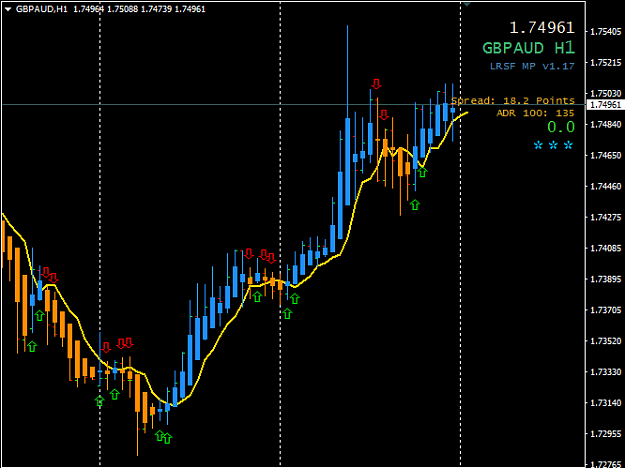625x468 pixels.
Task: Click the 1.74650 price scale label
Action: pyautogui.click(x=605, y=155)
